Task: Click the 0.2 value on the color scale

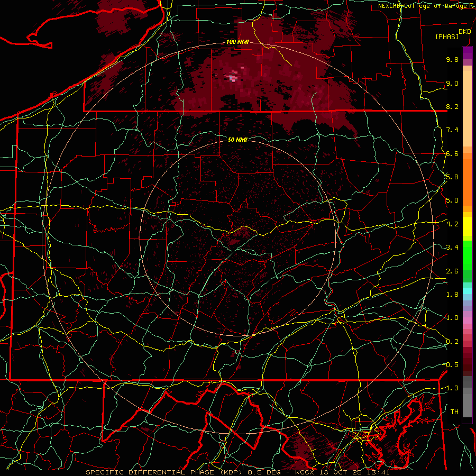Action: pos(452,342)
